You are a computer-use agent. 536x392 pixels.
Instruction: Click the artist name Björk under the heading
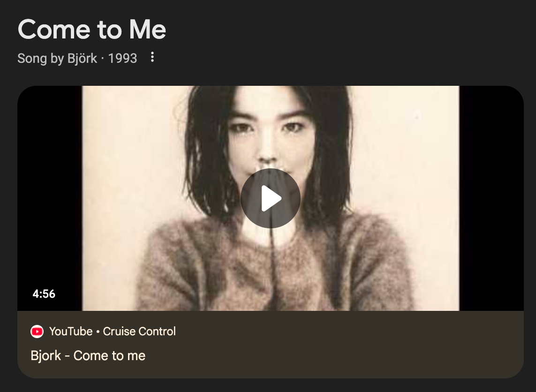(x=82, y=58)
